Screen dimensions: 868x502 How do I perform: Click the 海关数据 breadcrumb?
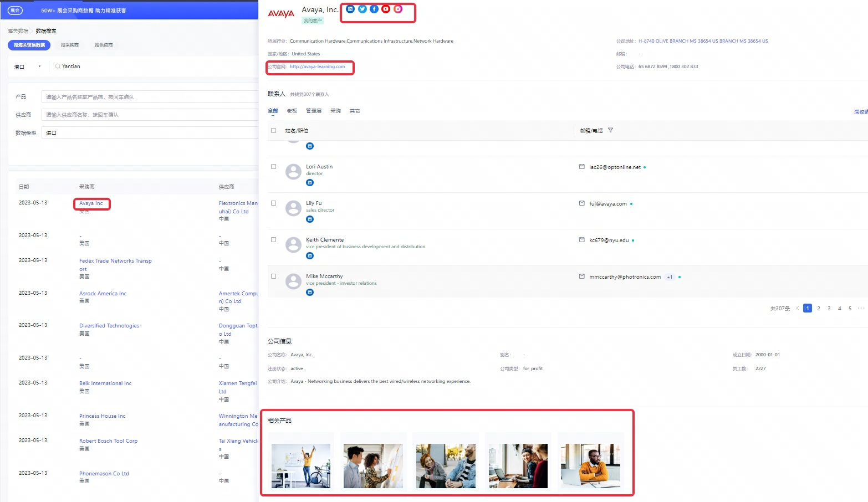pyautogui.click(x=18, y=31)
